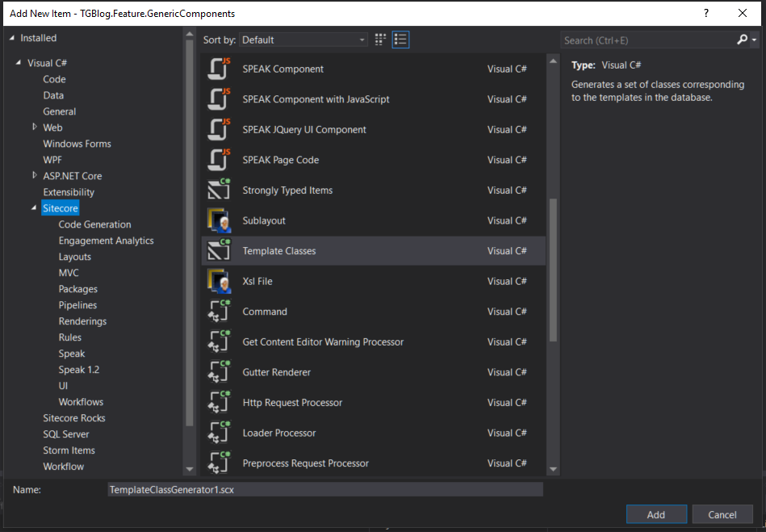This screenshot has width=766, height=532.
Task: Click category tree scrollbar up arrow
Action: pos(190,34)
